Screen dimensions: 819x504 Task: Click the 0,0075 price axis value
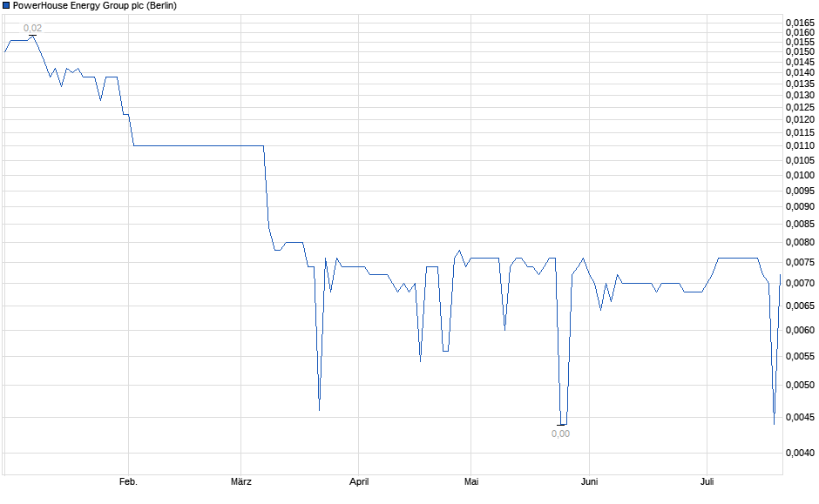coord(800,262)
